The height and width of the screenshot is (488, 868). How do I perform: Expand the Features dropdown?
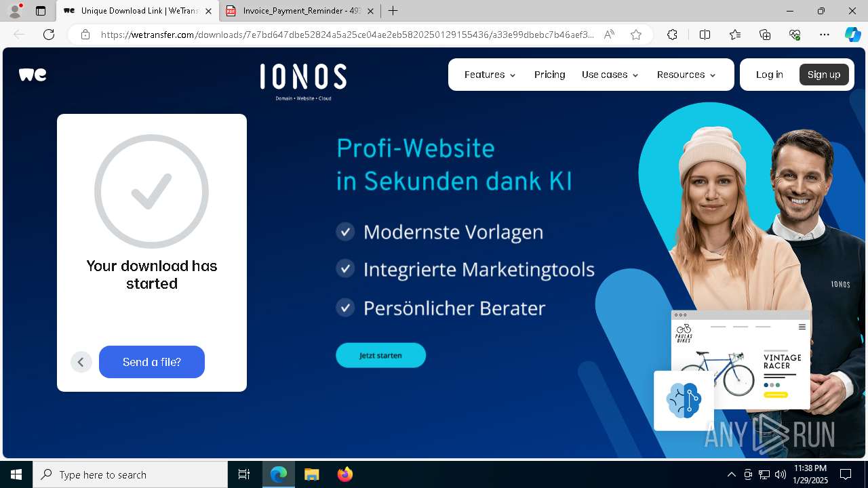[x=490, y=75]
